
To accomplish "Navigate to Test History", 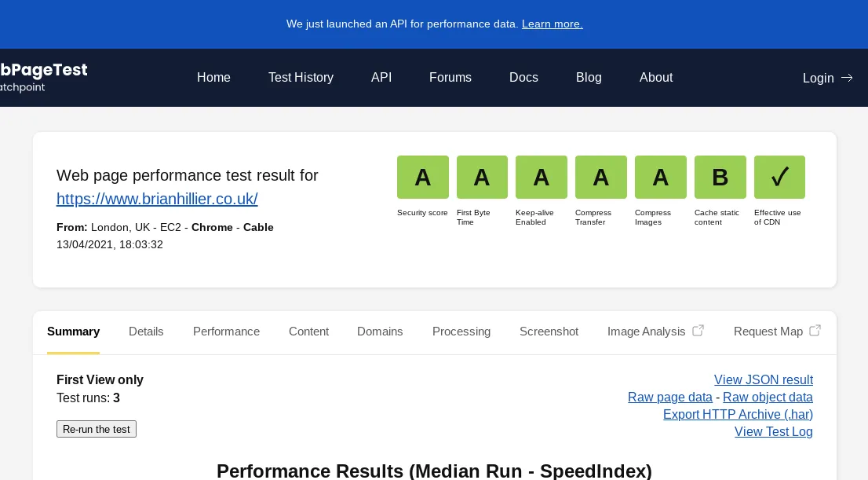I will pos(301,78).
